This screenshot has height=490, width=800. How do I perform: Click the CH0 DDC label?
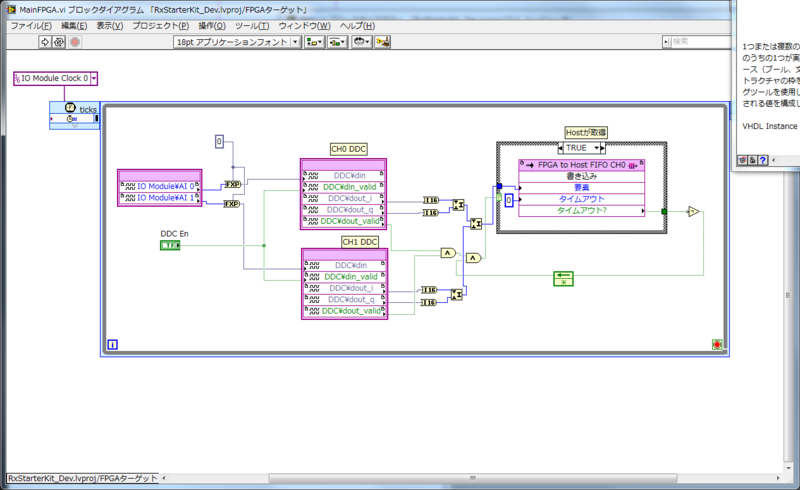click(349, 149)
